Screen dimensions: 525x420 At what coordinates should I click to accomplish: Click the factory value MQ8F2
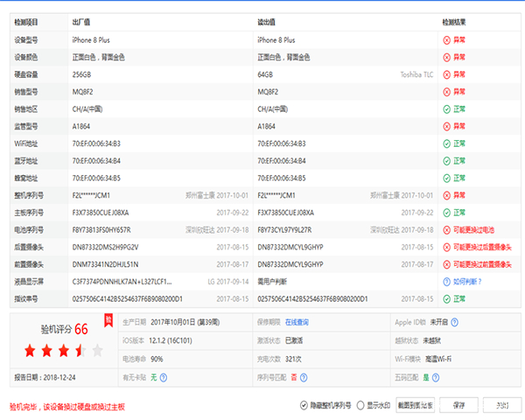point(83,92)
